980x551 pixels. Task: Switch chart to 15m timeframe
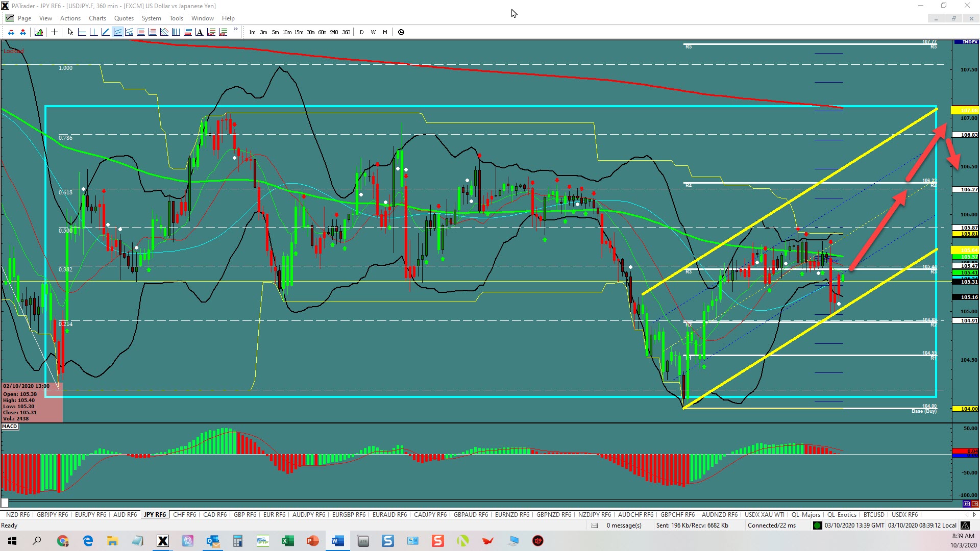[x=299, y=32]
